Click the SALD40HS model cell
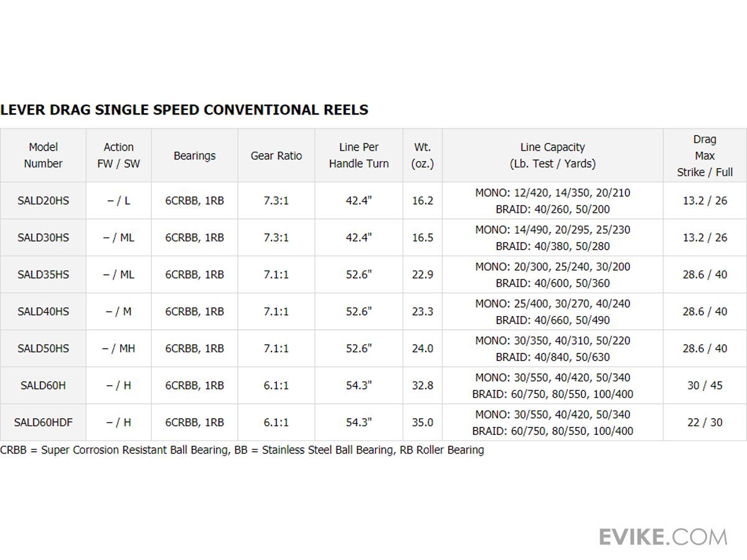 point(43,311)
